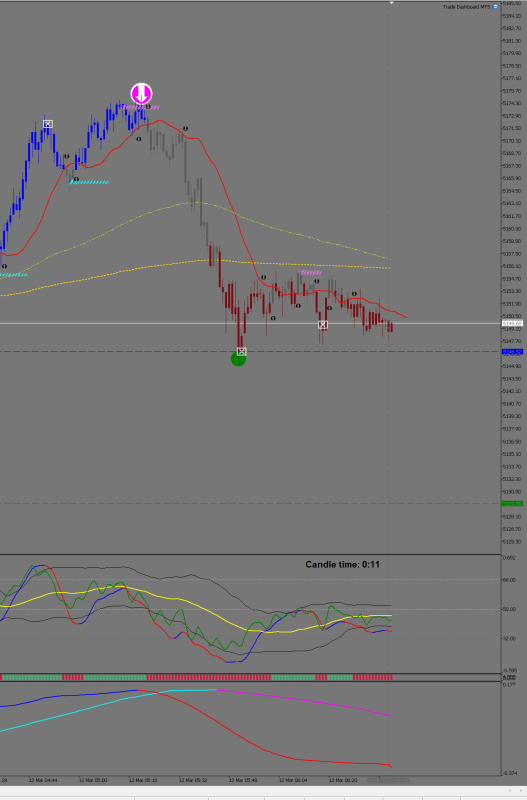Image resolution: width=527 pixels, height=800 pixels.
Task: Click the 12 Mar 06:04 time label
Action: [293, 780]
